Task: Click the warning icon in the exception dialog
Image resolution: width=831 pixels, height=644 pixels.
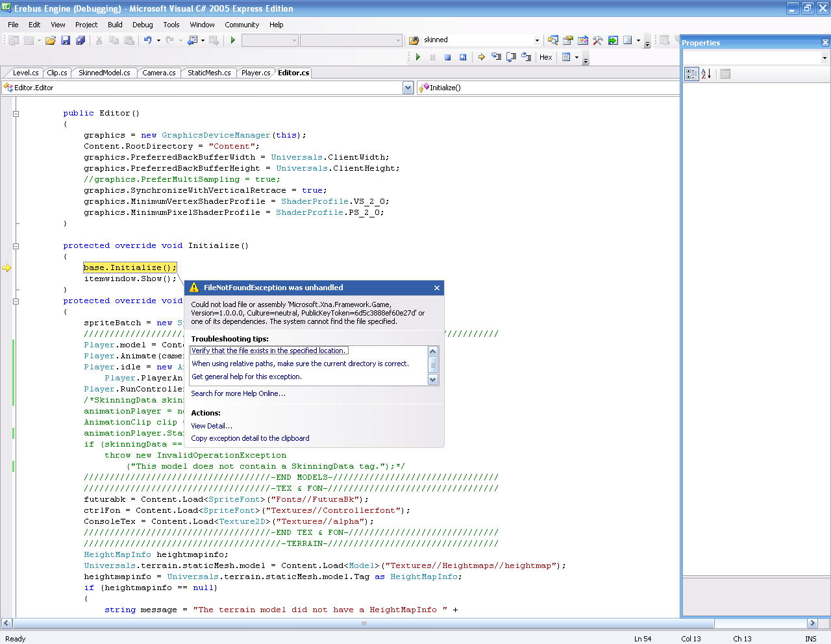Action: pos(194,288)
